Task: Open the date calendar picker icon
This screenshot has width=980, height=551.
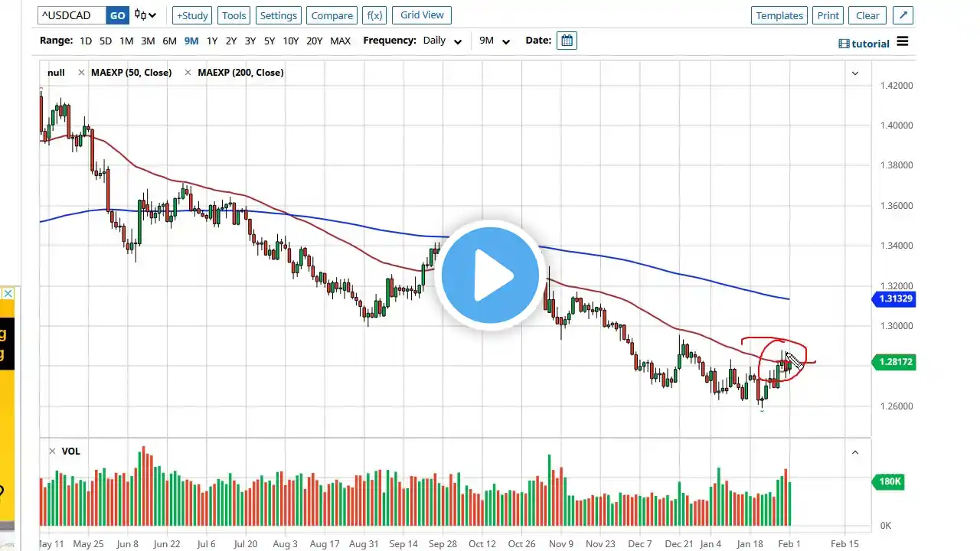Action: click(567, 41)
